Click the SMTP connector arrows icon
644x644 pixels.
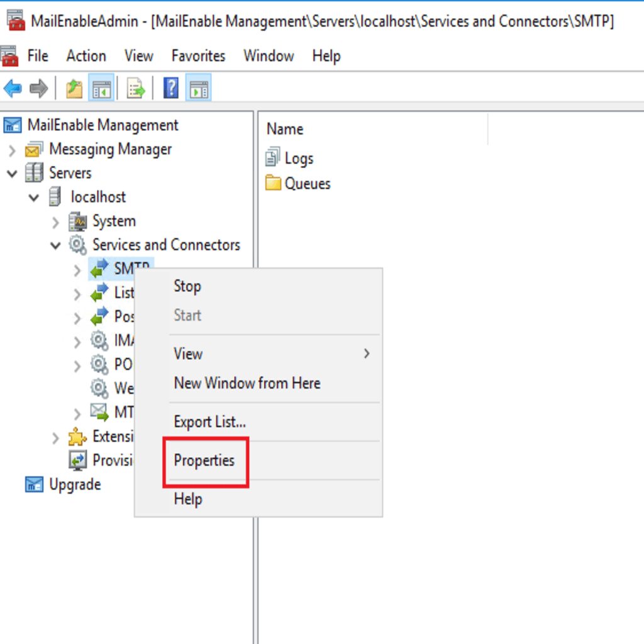click(99, 269)
